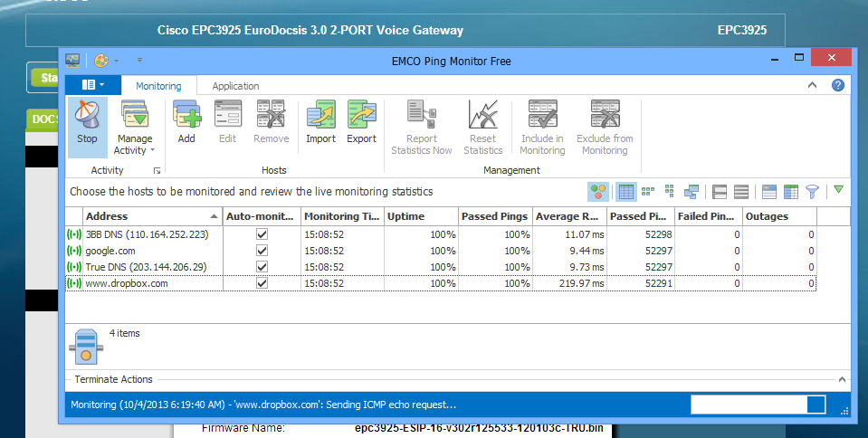Open the Manage Activity icon
Viewport: 868px width, 438px height.
coord(134,115)
